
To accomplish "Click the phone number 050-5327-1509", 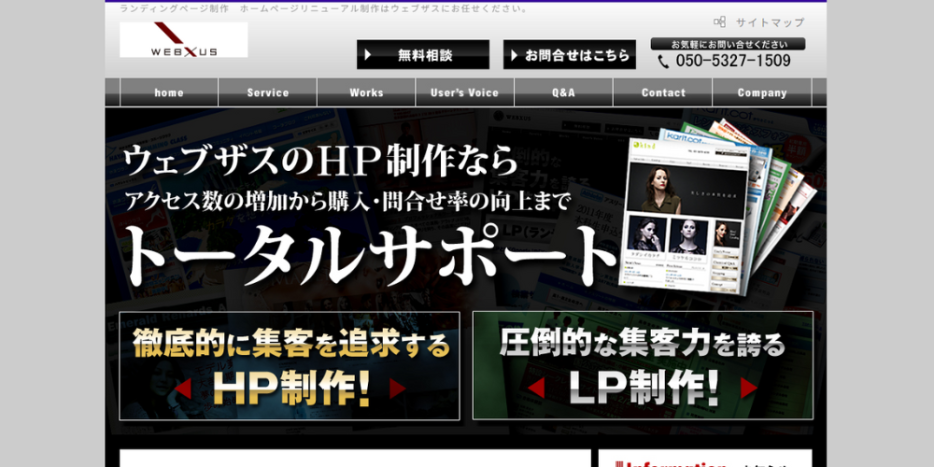I will [x=732, y=61].
